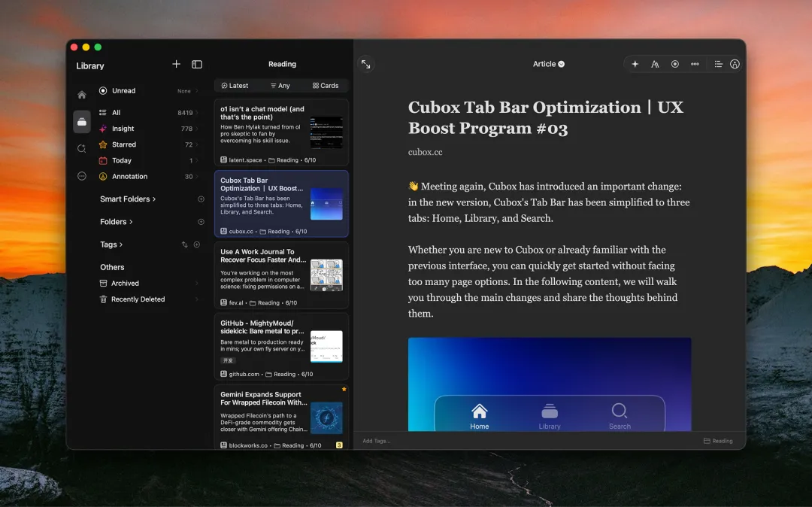Click the Reading list header

(282, 64)
